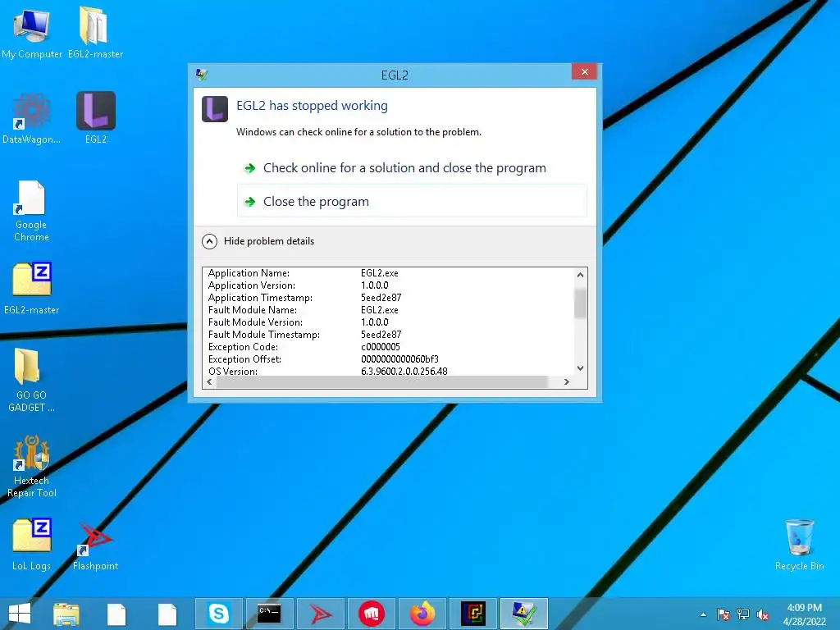
Task: Switch to the Command Prompt taskbar window
Action: [269, 614]
